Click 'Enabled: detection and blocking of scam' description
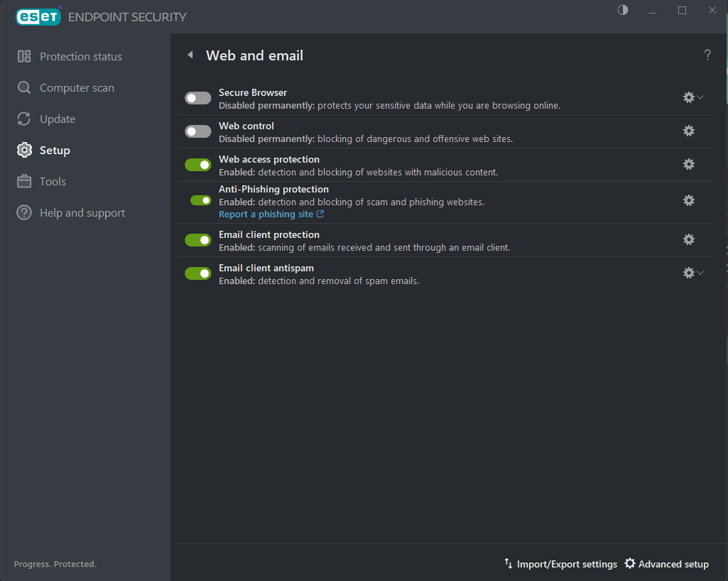This screenshot has width=728, height=581. pyautogui.click(x=352, y=202)
